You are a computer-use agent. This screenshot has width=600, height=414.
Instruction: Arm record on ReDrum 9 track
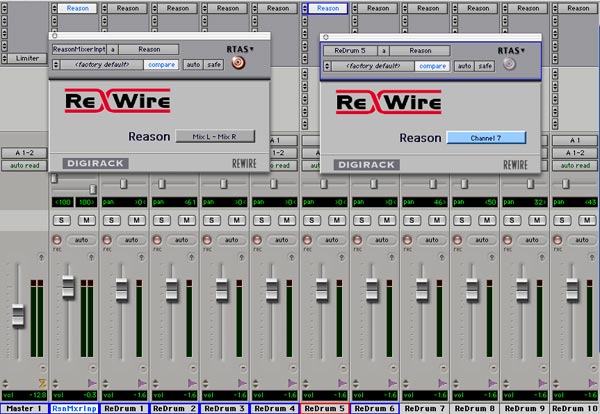point(507,240)
